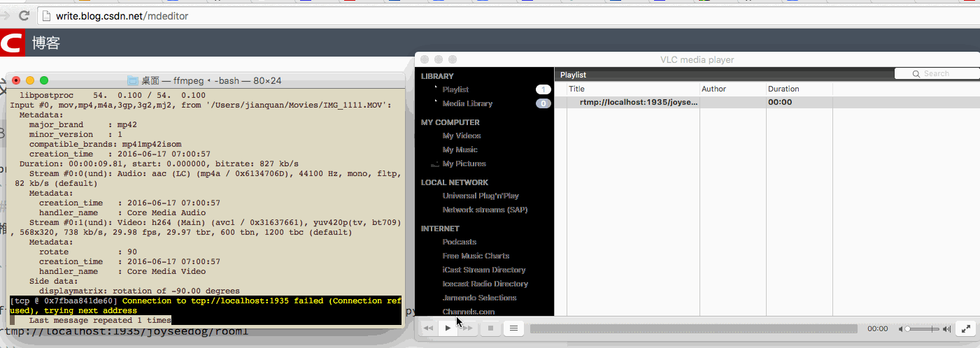Image resolution: width=980 pixels, height=348 pixels.
Task: Adjust the VLC volume slider
Action: [923, 328]
